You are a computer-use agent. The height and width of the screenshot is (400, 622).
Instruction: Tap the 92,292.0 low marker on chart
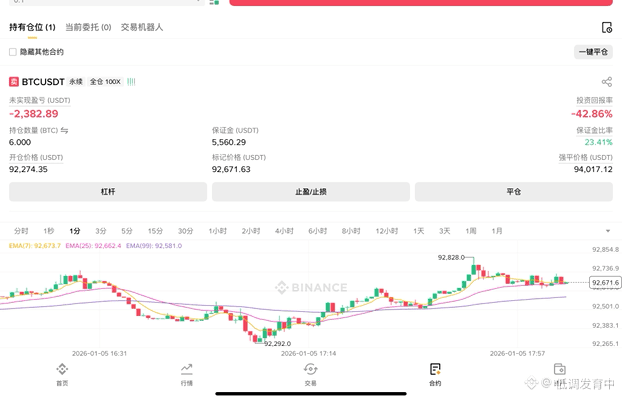[277, 344]
